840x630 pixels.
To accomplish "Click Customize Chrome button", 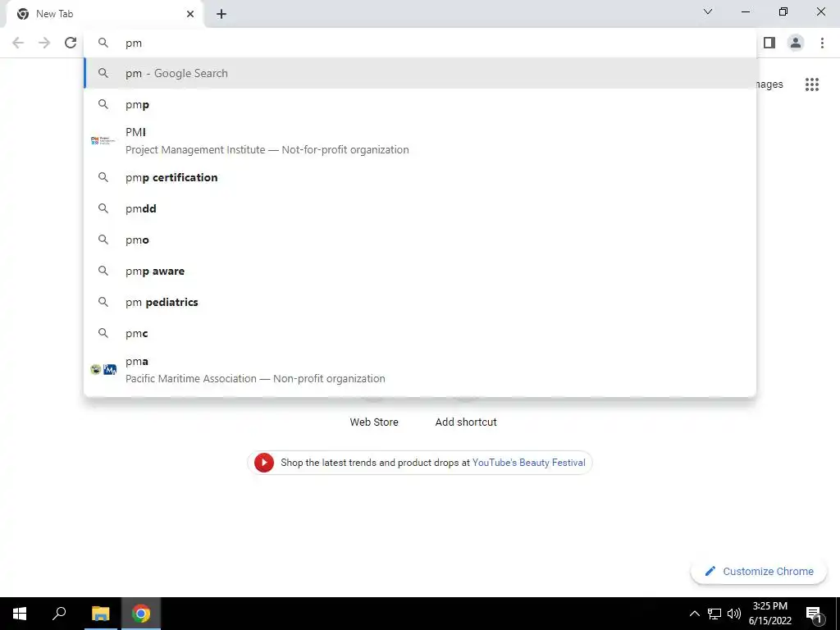I will tap(759, 571).
